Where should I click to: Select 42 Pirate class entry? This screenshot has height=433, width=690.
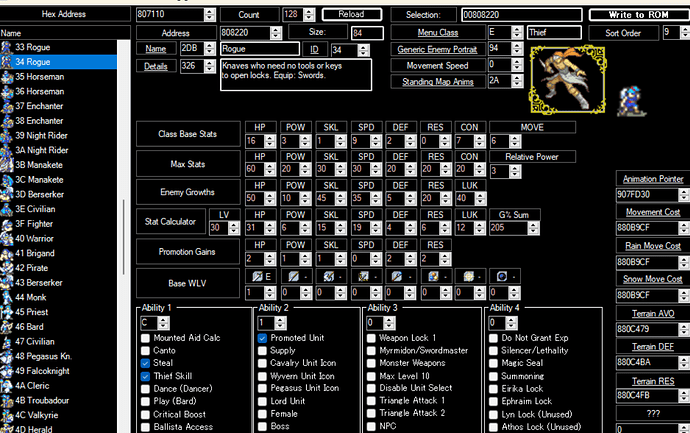[59, 268]
